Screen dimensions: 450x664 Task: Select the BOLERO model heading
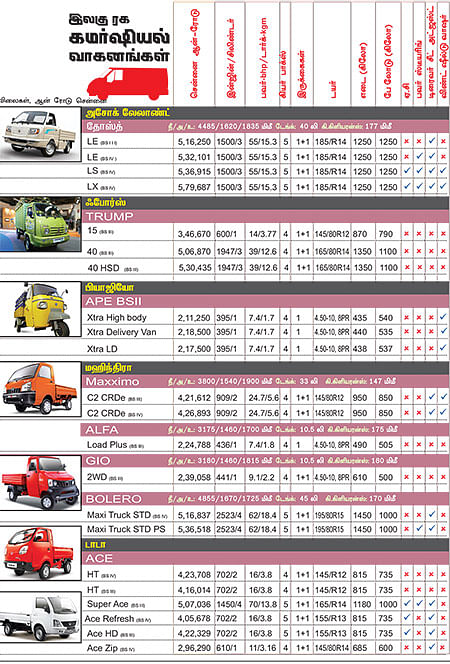[x=113, y=499]
